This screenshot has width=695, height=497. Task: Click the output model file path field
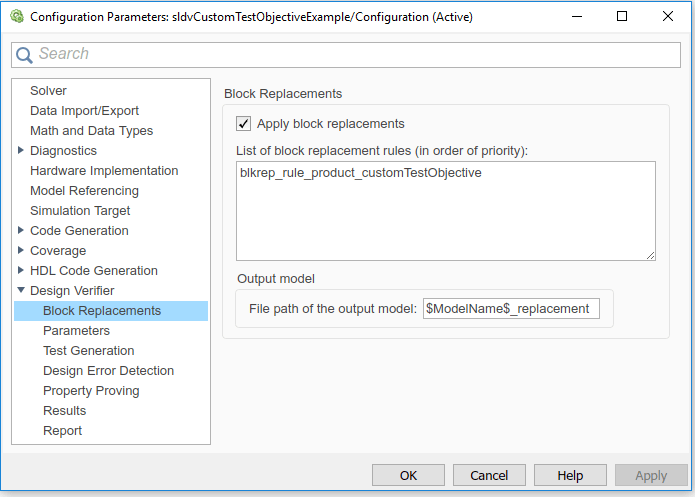click(511, 308)
